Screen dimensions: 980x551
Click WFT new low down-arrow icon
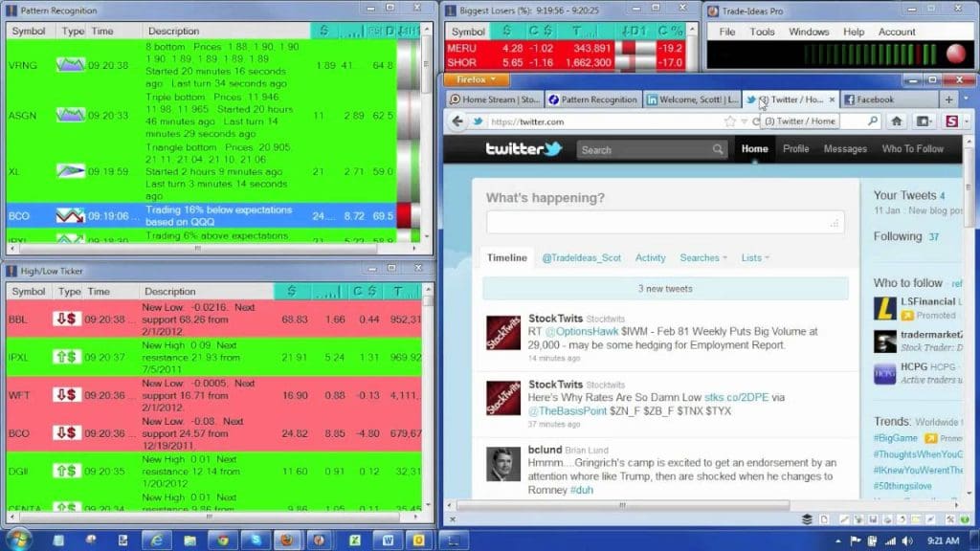point(67,395)
